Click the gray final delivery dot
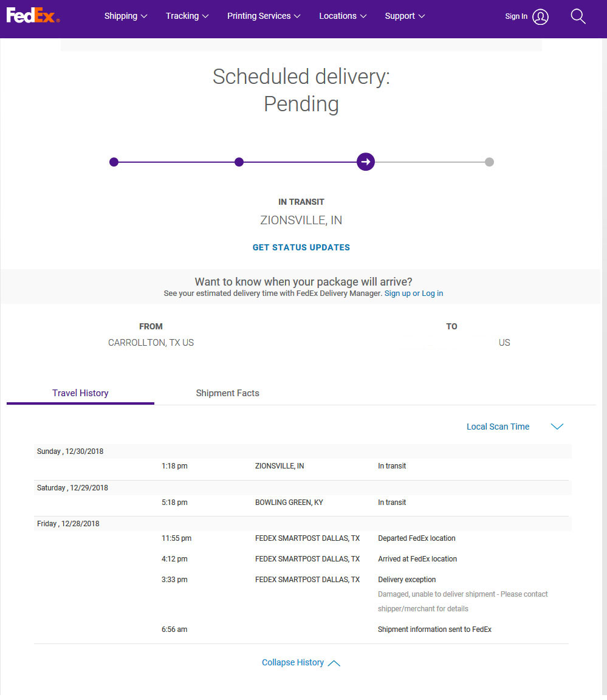The image size is (607, 700). [489, 162]
